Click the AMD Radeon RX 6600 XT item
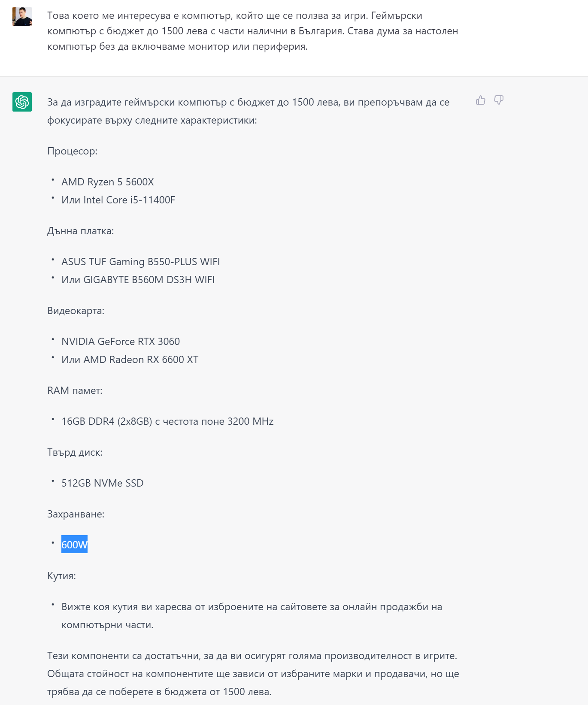This screenshot has height=705, width=588. (x=130, y=360)
